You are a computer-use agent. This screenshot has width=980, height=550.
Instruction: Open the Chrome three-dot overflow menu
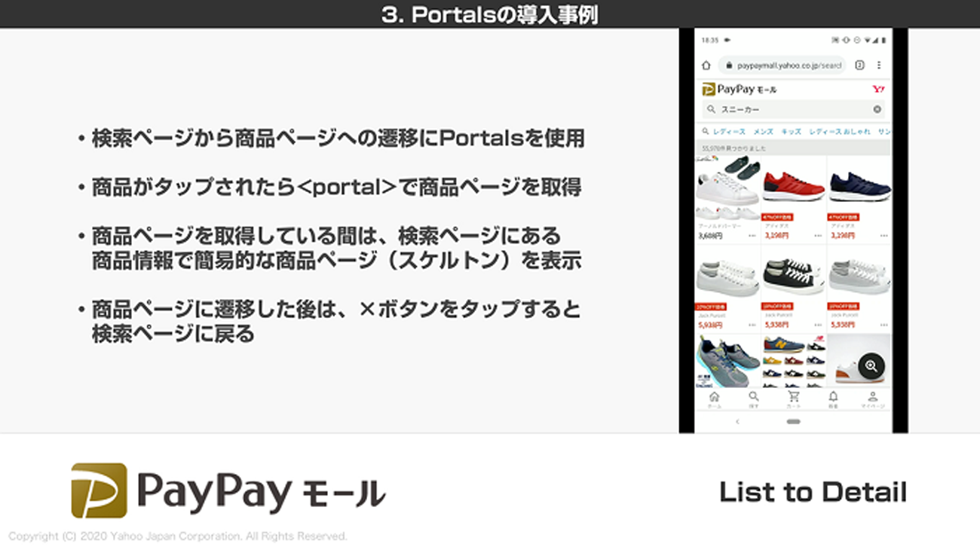879,66
